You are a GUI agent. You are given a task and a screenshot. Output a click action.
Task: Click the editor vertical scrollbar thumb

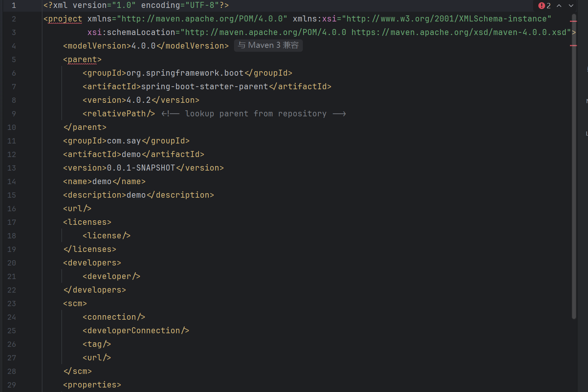pos(574,166)
